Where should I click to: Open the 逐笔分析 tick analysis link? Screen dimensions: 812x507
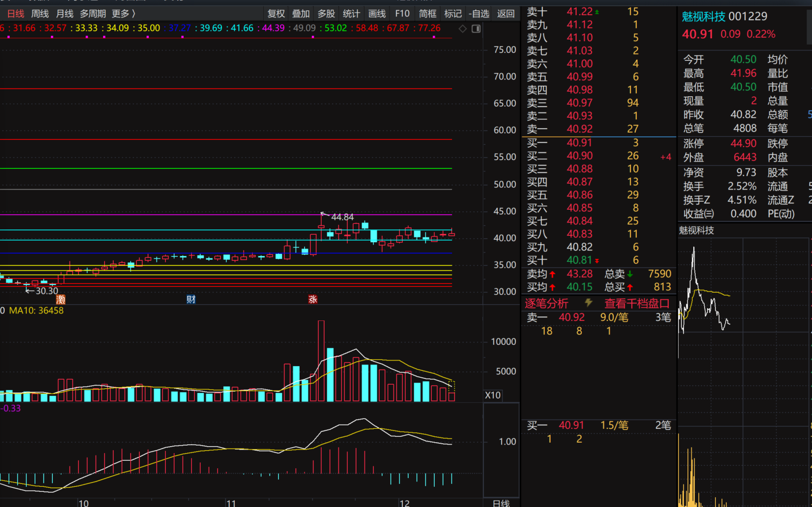coord(547,303)
